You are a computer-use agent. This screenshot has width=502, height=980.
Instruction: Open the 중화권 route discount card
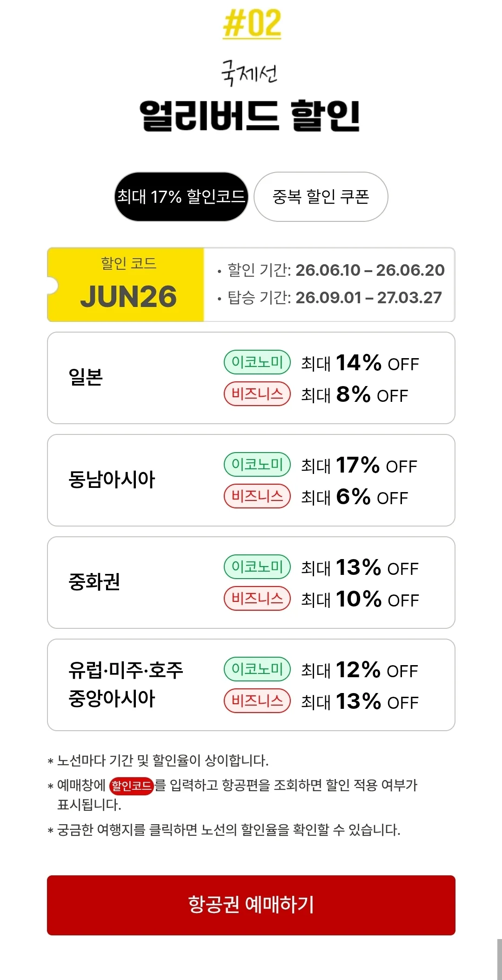click(251, 582)
